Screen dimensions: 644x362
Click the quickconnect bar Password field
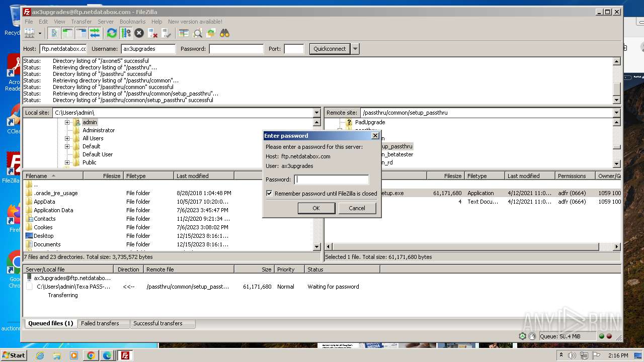pos(236,49)
